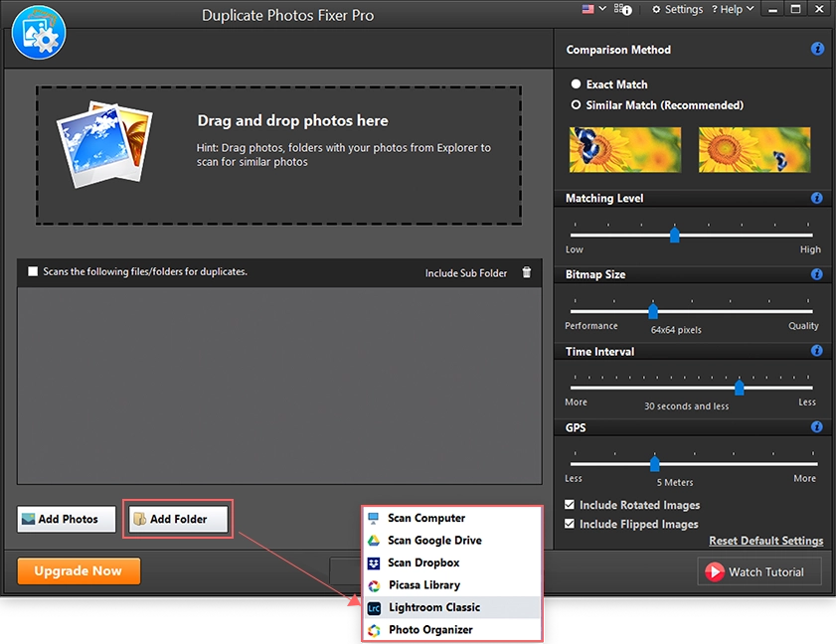The image size is (836, 644).
Task: Select the Exact Match option
Action: (609, 84)
